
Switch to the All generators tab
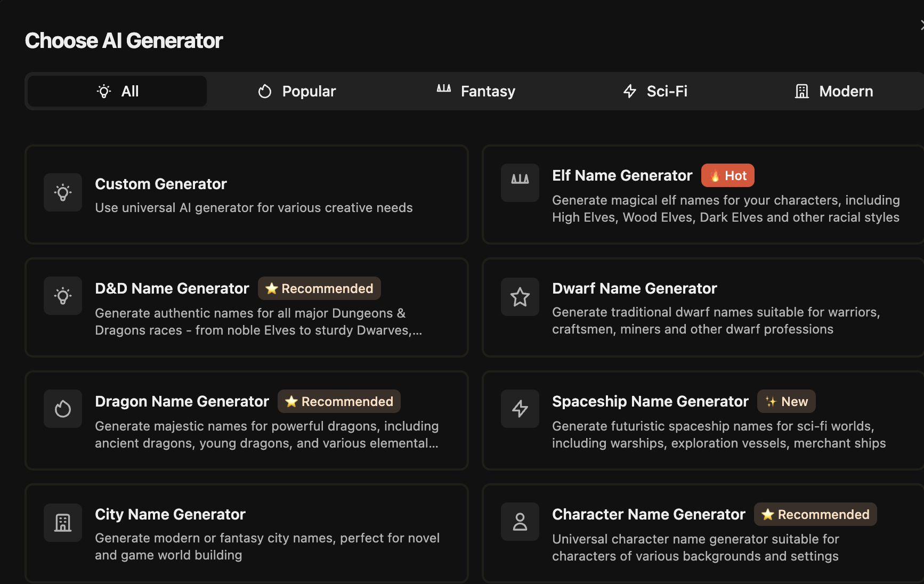tap(116, 91)
